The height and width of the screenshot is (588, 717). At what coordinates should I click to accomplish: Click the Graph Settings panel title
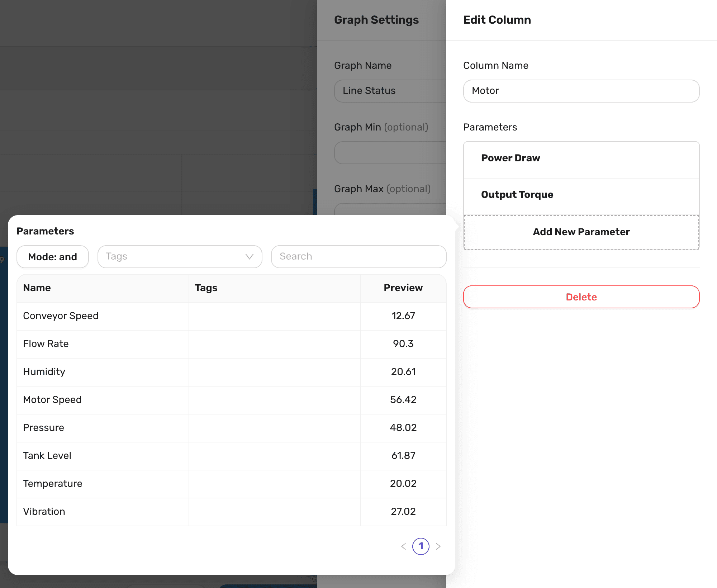tap(376, 20)
